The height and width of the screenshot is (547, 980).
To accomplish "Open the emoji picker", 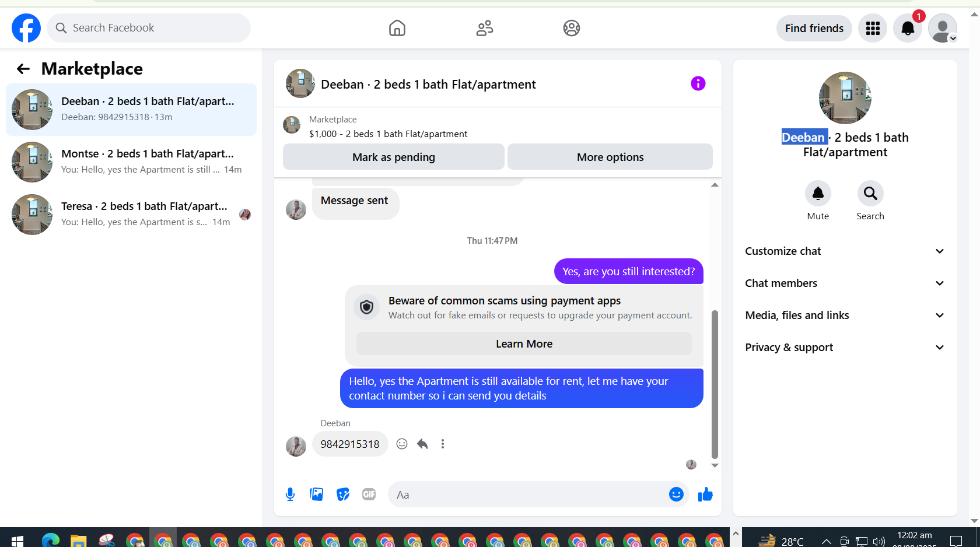I will pos(676,495).
